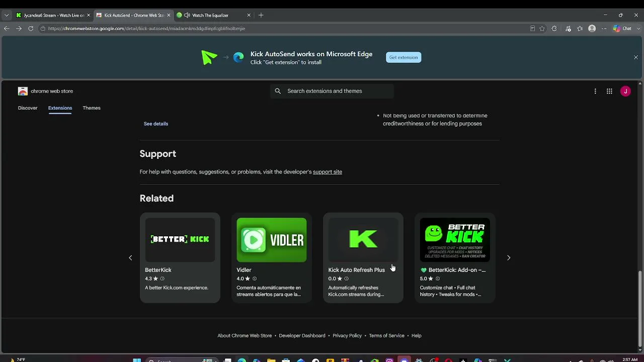Image resolution: width=644 pixels, height=362 pixels.
Task: Select the Extensions tab
Action: [60, 108]
